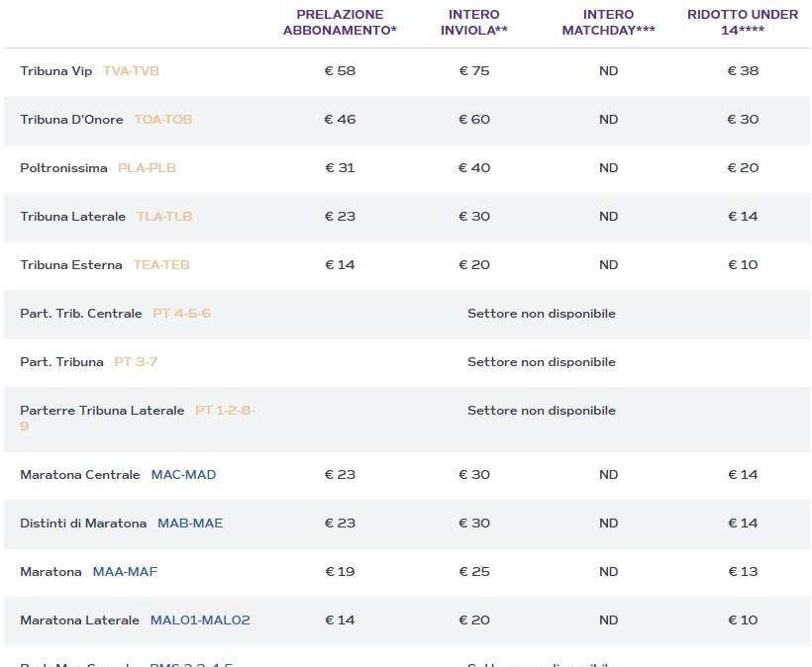Click the Parterre Tribuna Laterale row label
Screen dimensions: 812x667
pos(102,411)
